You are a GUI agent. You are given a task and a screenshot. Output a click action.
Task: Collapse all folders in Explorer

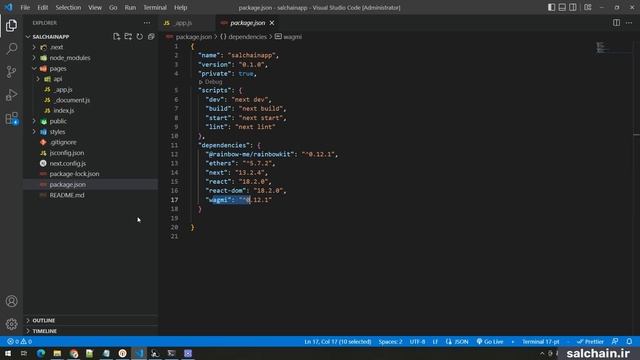click(151, 37)
